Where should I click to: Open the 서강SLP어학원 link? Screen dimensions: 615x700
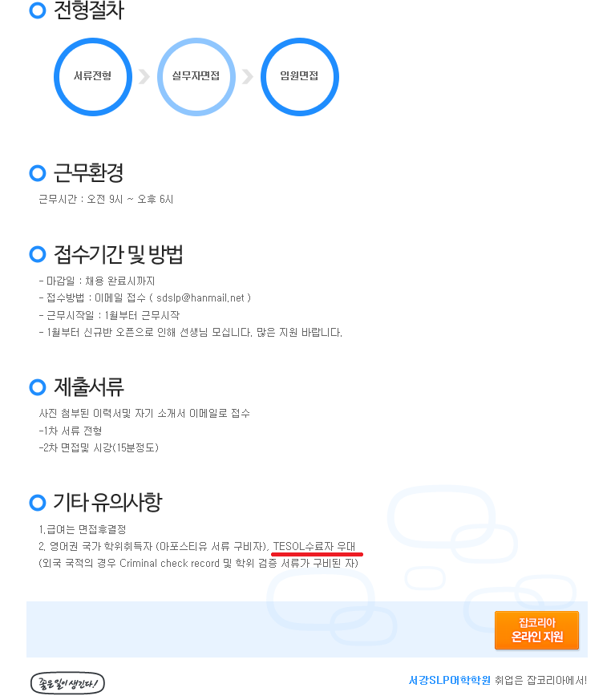(x=449, y=680)
